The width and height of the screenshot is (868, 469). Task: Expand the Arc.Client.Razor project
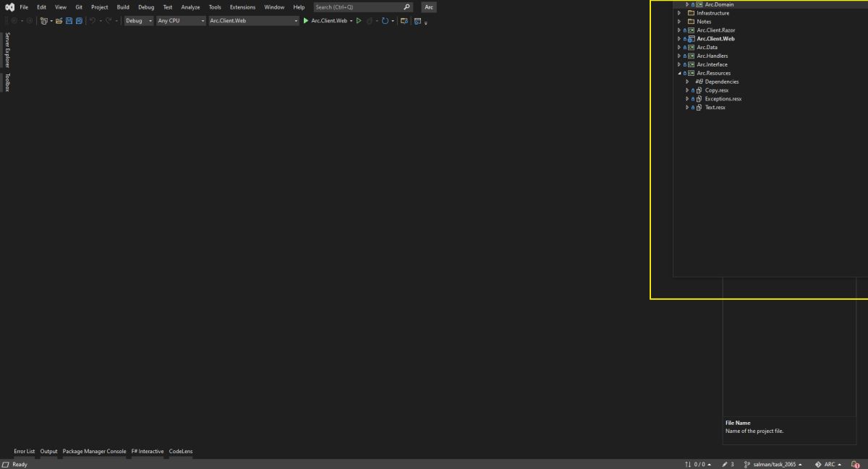tap(679, 30)
